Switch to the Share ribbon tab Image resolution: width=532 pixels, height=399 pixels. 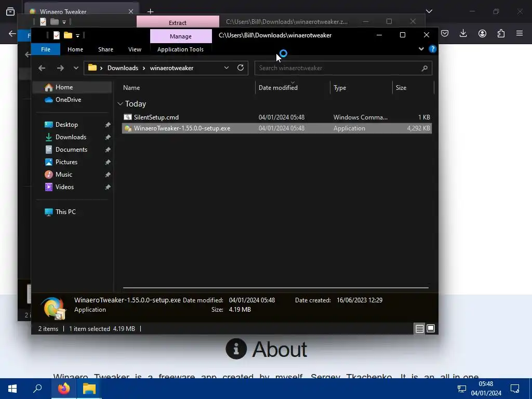coord(105,49)
